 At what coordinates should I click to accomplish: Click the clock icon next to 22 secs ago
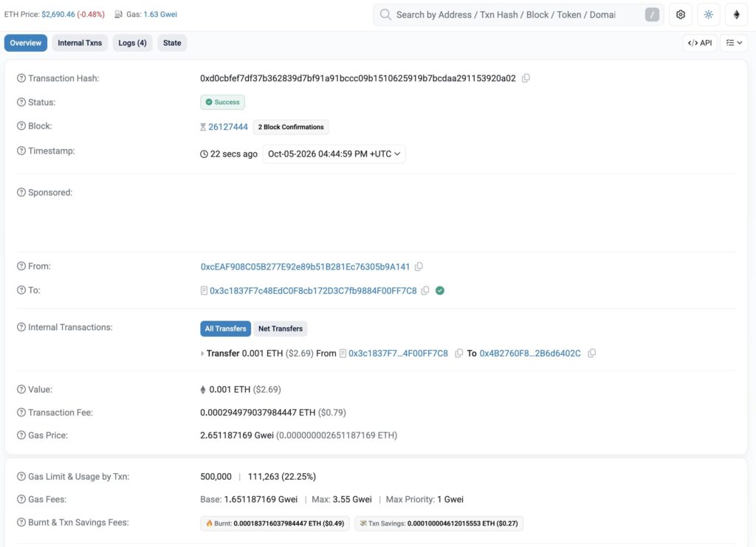coord(204,154)
